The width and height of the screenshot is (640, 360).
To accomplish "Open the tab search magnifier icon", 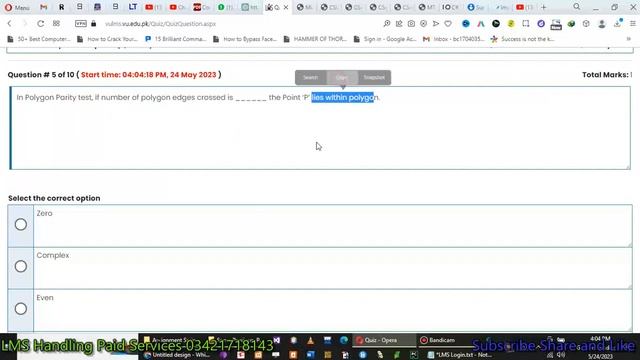I will (x=577, y=7).
